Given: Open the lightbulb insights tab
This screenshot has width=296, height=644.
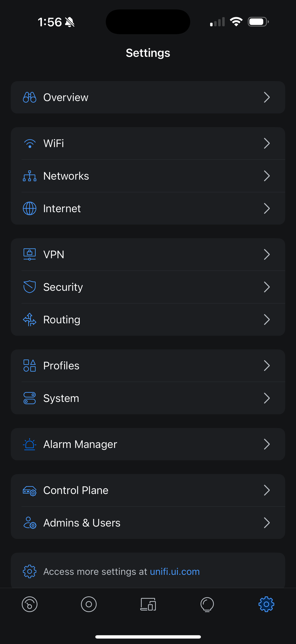Looking at the screenshot, I should coord(207,604).
